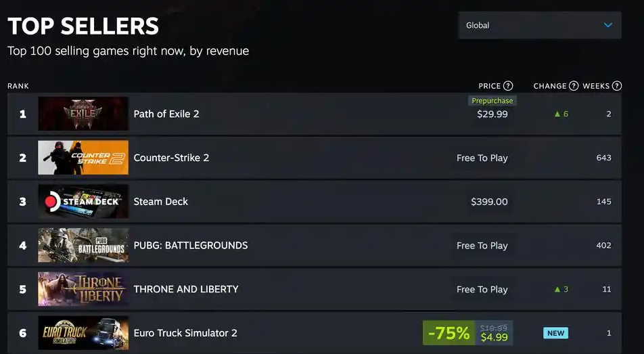Click the -75% discount badge
Image resolution: width=644 pixels, height=354 pixels.
click(448, 333)
